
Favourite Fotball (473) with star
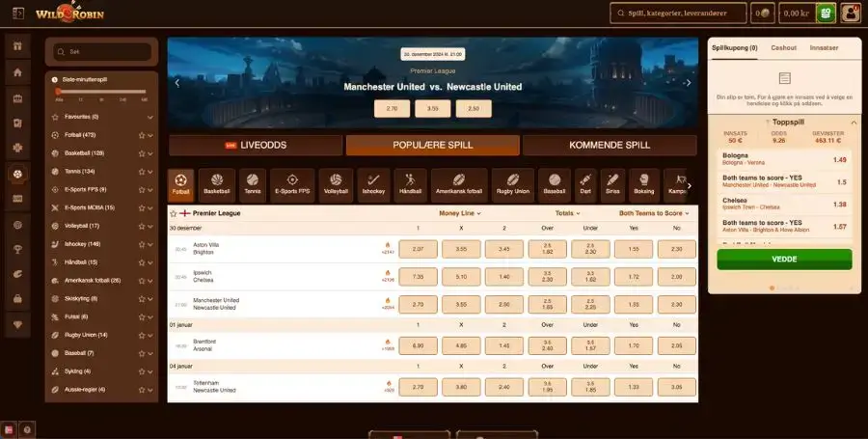point(142,135)
